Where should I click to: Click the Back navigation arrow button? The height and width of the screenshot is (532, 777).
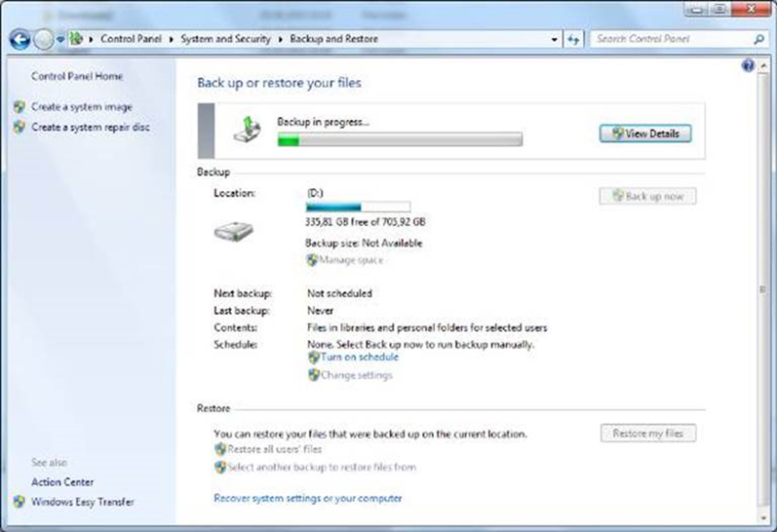19,40
